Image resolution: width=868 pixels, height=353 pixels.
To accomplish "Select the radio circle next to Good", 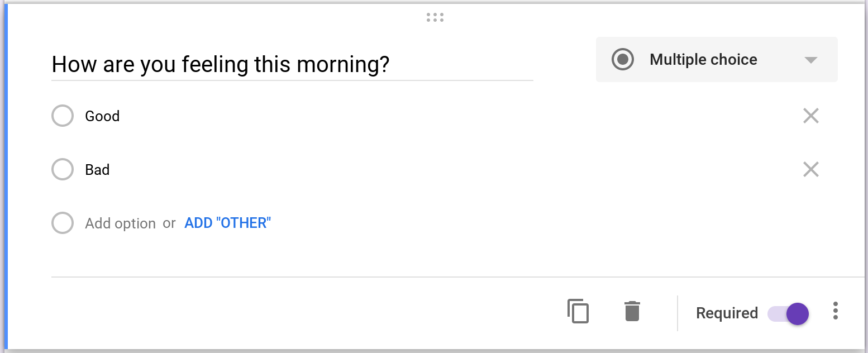I will click(x=63, y=116).
